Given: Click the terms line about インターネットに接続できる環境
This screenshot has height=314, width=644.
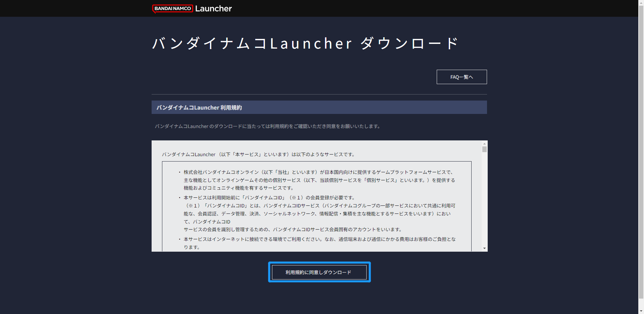Looking at the screenshot, I should pyautogui.click(x=320, y=239).
